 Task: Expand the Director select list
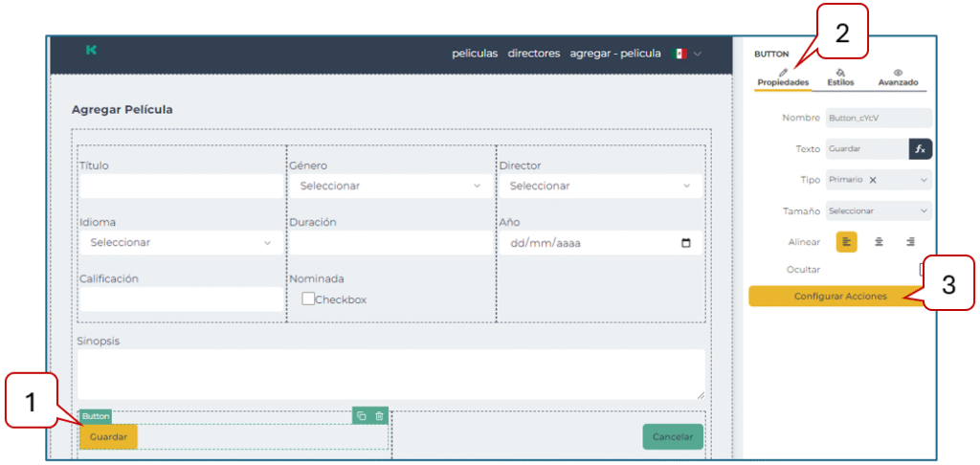599,186
